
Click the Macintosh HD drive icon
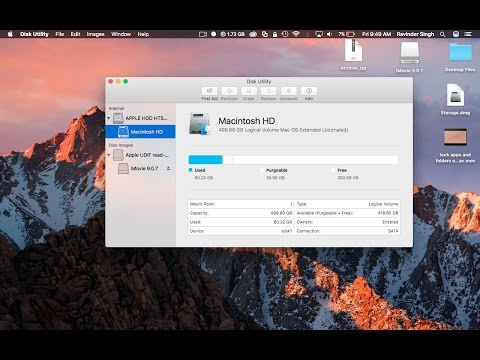[199, 124]
